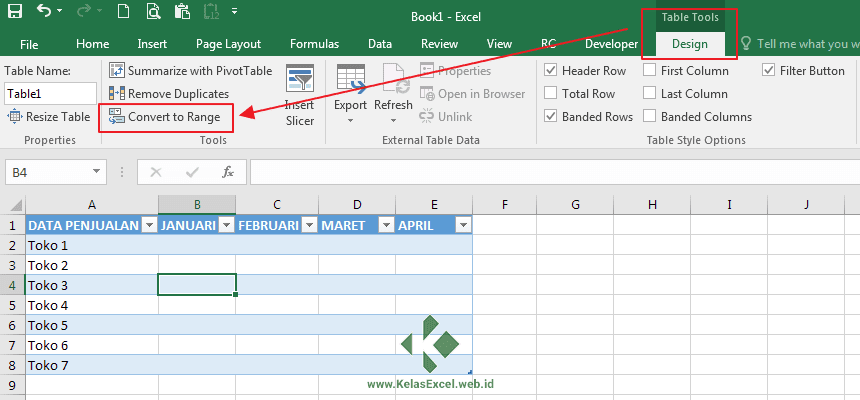Viewport: 860px width, 400px height.
Task: Click the Table Name input field
Action: click(x=50, y=94)
